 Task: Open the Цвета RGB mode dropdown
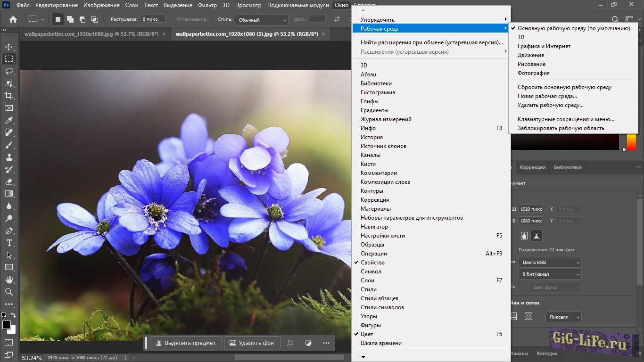click(550, 263)
